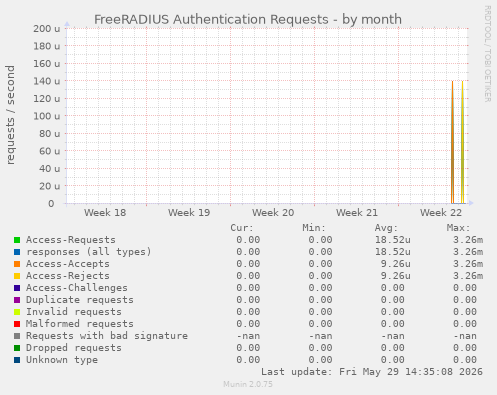Screen dimensions: 497x395
Task: Click the red Malformed requests swatch
Action: 17,324
